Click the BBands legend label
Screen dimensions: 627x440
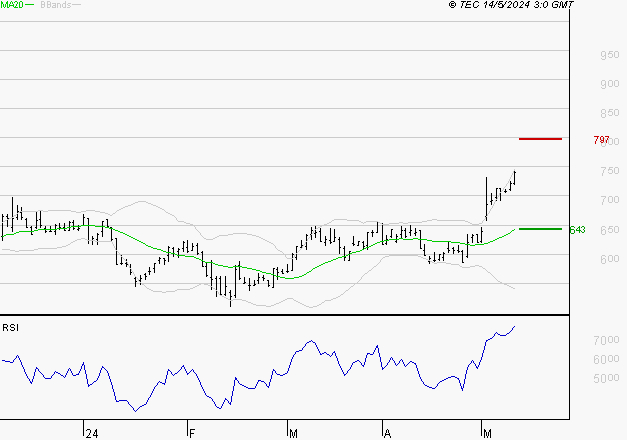pos(56,5)
